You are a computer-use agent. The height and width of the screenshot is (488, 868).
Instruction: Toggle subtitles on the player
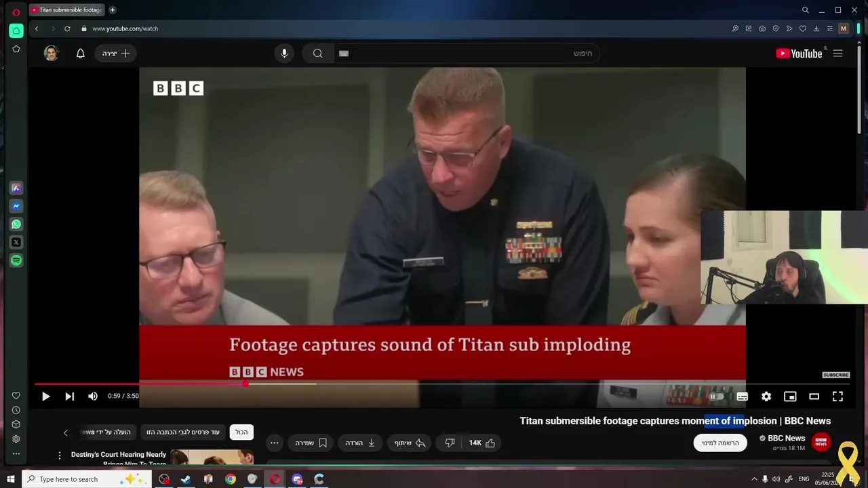pyautogui.click(x=742, y=396)
